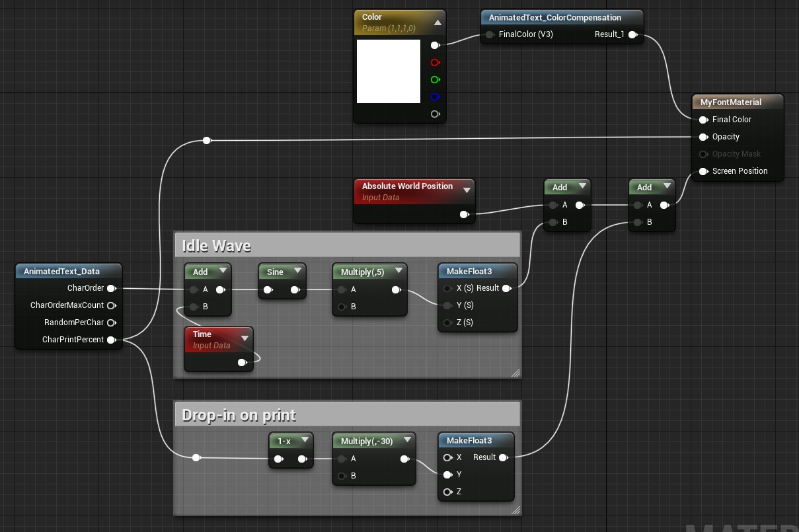Click the Time node title

coord(202,334)
